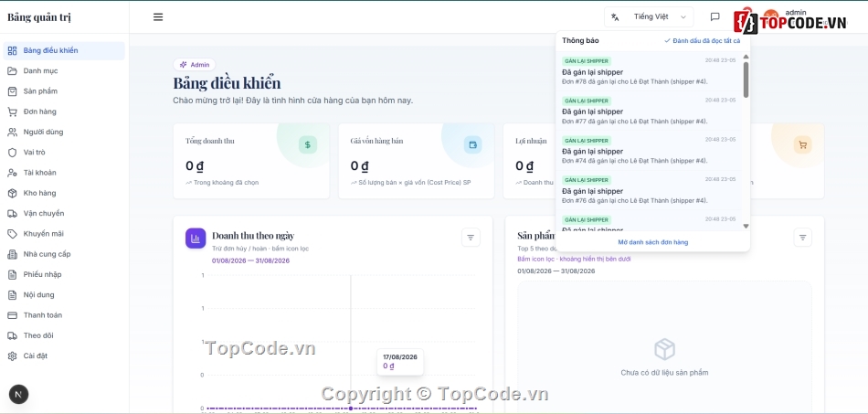
Task: Click the 17/08/2026 chart data point
Action: pyautogui.click(x=351, y=409)
